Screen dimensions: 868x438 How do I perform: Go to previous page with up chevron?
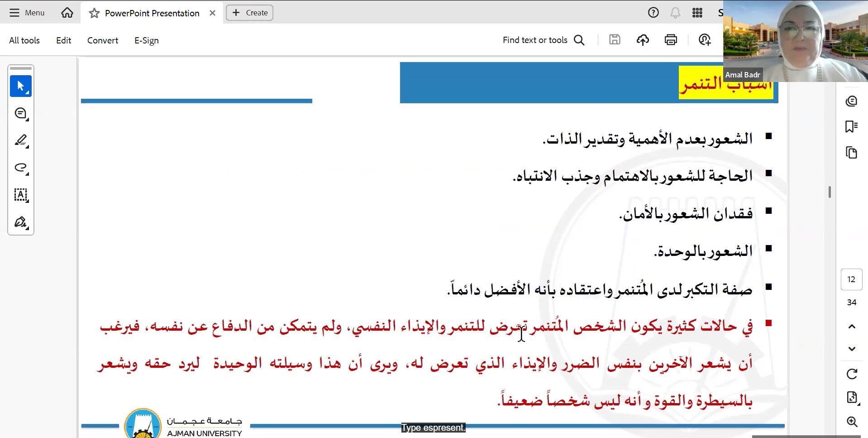tap(852, 327)
